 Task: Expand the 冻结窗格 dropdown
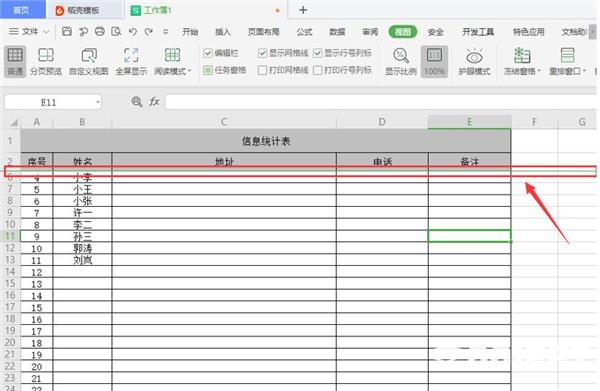point(539,71)
